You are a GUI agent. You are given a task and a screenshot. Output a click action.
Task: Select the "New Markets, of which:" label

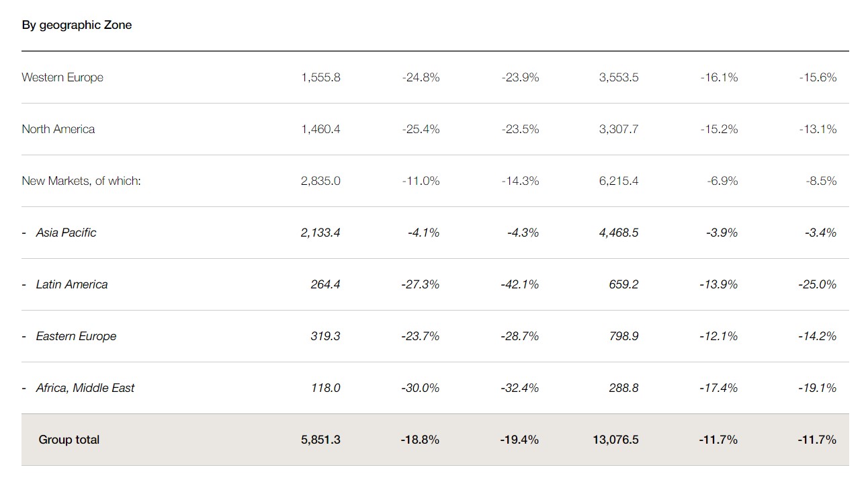click(81, 181)
